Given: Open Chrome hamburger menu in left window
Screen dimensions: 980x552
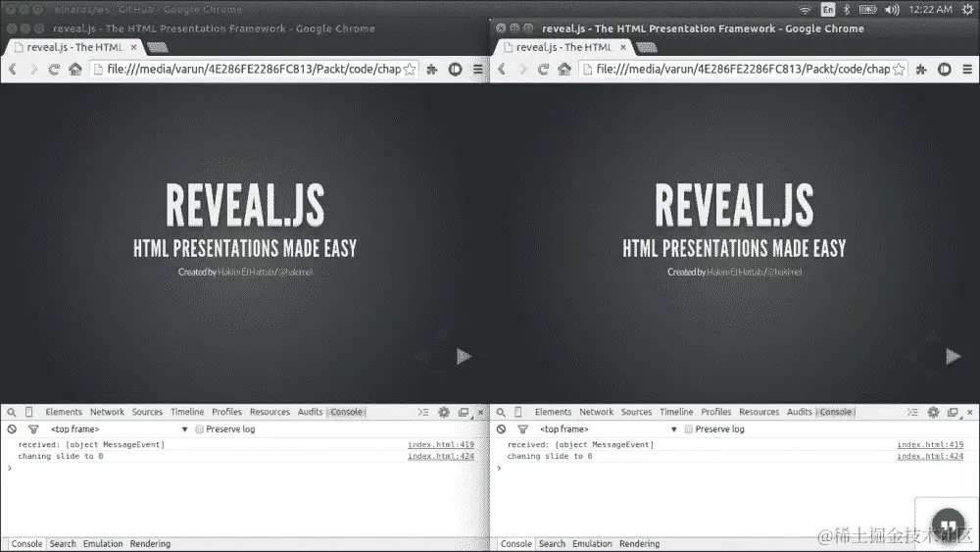Looking at the screenshot, I should tap(478, 70).
